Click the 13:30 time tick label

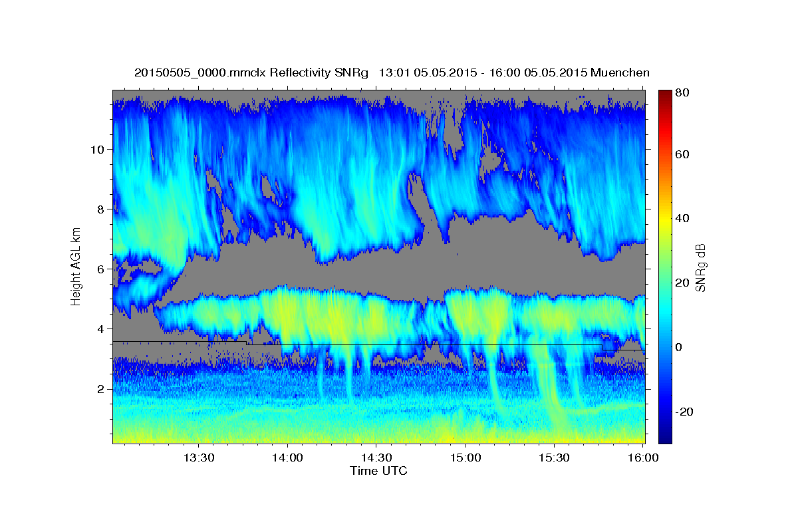198,458
